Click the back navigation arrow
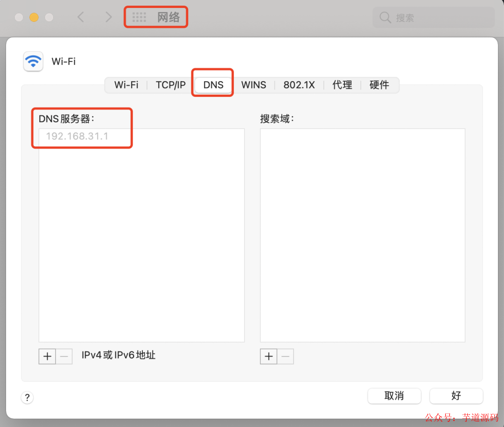The height and width of the screenshot is (427, 504). point(80,17)
